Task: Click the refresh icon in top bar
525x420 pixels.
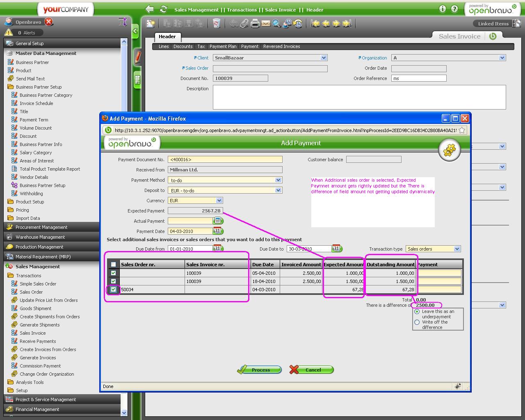Action: click(x=163, y=9)
